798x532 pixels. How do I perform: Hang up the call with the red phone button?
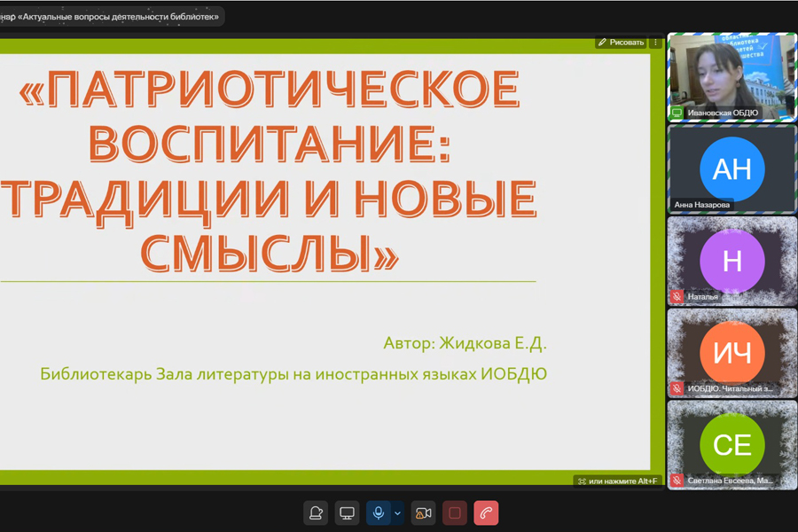(486, 513)
